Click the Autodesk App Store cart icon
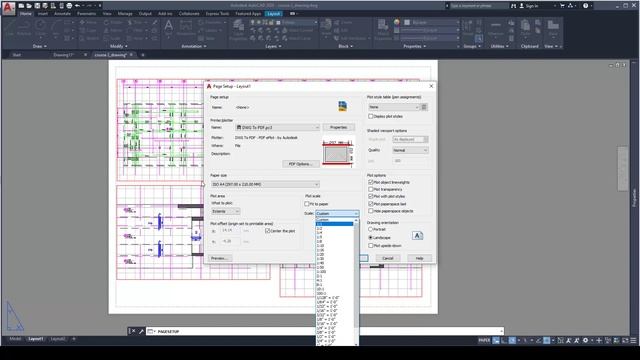This screenshot has height=360, width=640. (562, 6)
